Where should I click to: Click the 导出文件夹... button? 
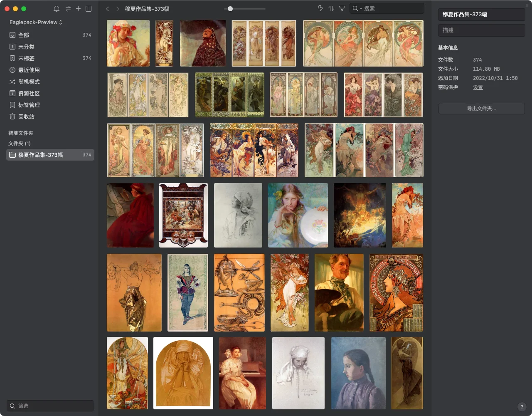(x=481, y=109)
